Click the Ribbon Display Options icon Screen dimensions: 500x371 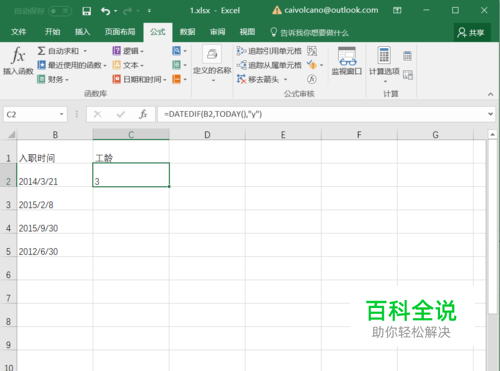[397, 11]
